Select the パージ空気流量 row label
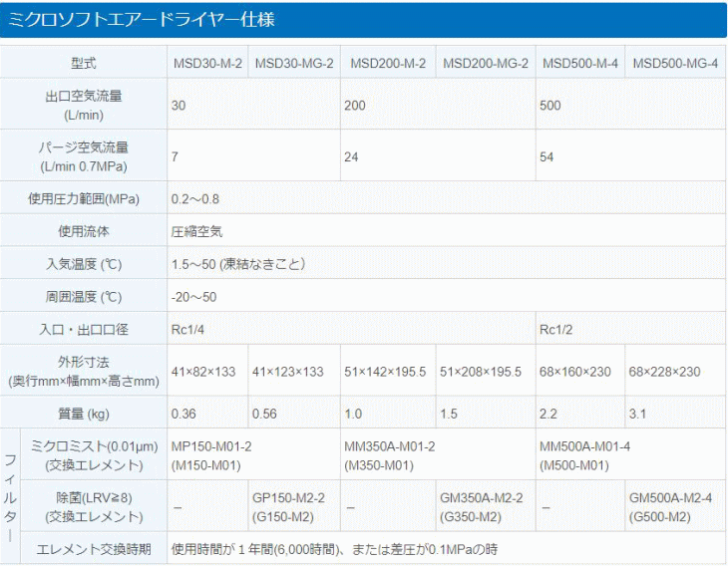 (x=84, y=156)
